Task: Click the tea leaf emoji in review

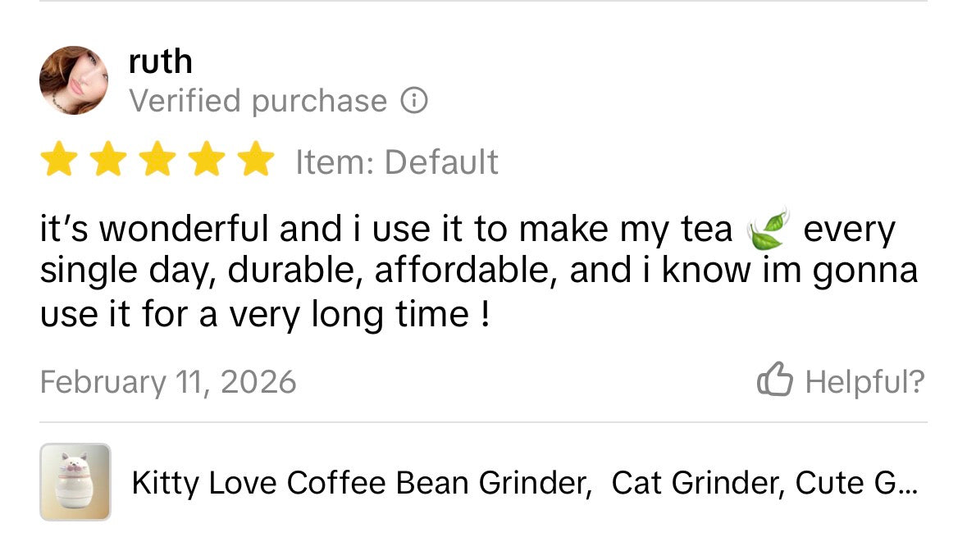Action: 768,229
